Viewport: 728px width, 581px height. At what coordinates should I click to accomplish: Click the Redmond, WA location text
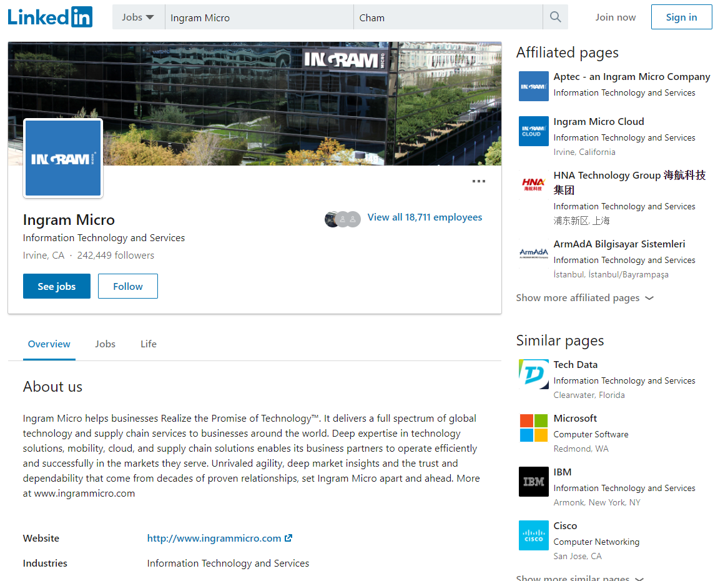tap(581, 449)
